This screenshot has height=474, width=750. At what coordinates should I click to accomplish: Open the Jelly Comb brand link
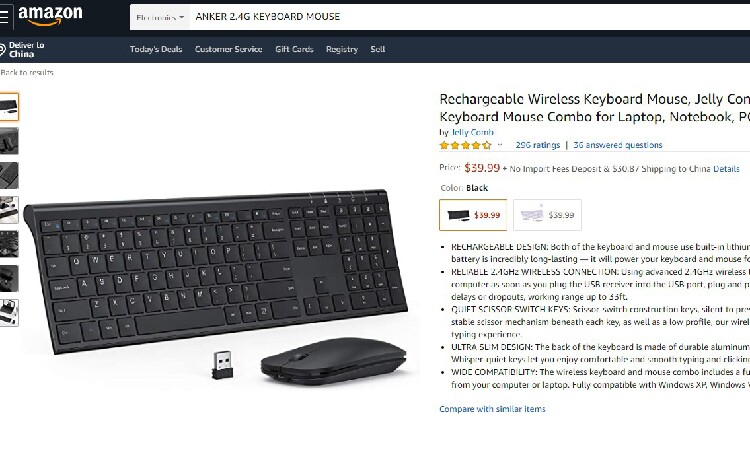coord(473,132)
